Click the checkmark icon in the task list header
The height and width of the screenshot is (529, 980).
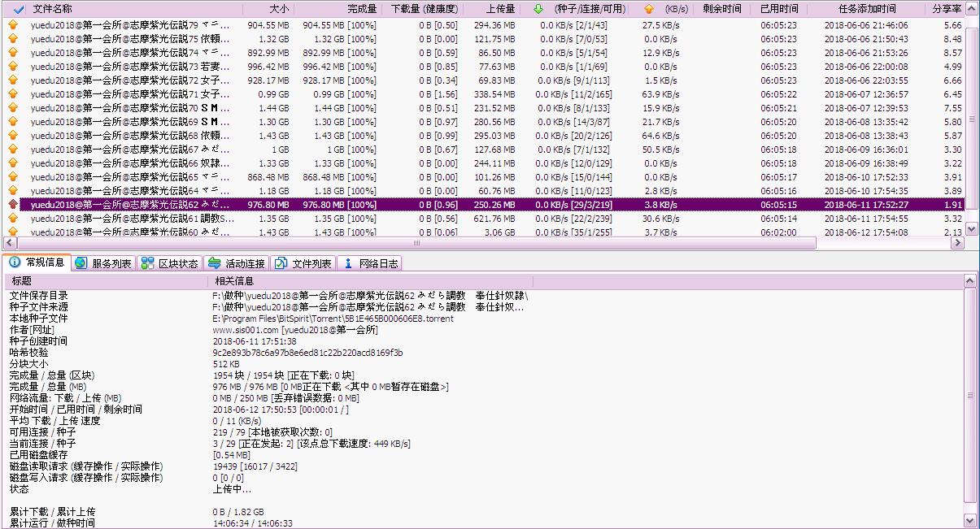coord(18,10)
